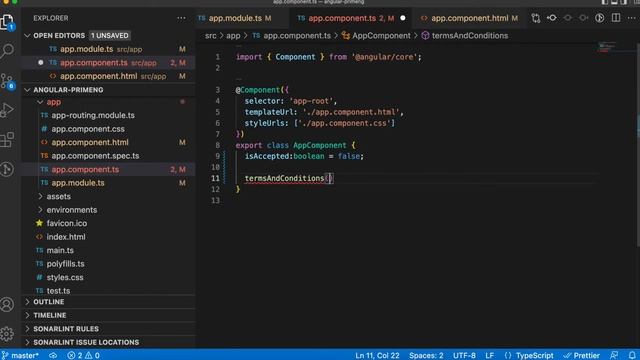640x360 pixels.
Task: Open the Extensions view
Action: point(7,140)
